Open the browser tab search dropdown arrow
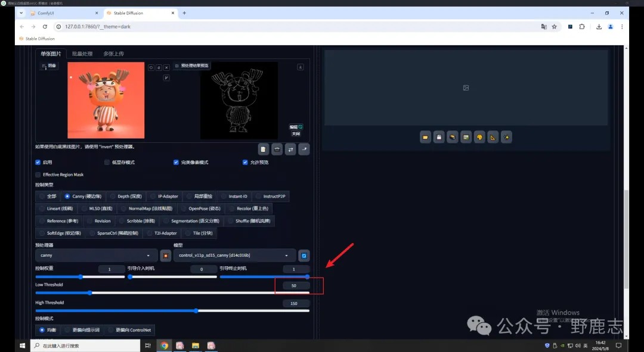The image size is (644, 352). (x=21, y=13)
